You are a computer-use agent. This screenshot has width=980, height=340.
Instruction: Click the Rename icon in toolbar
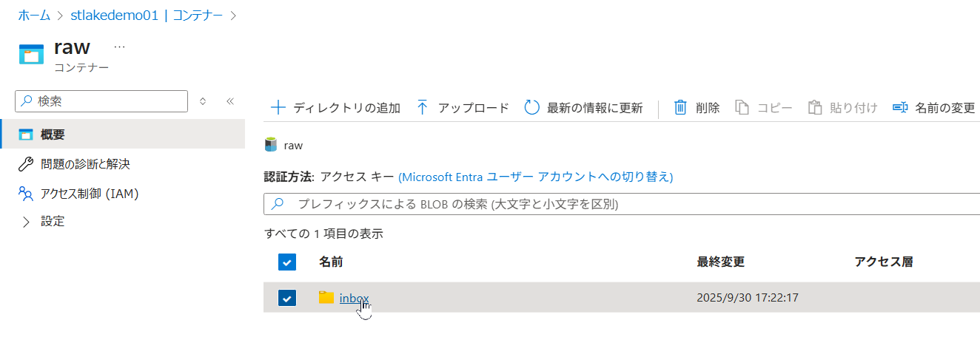(900, 108)
